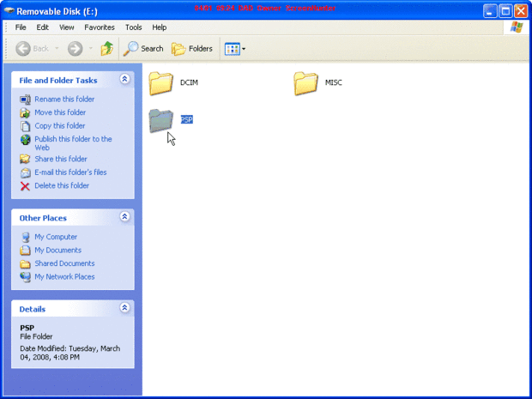532x399 pixels.
Task: Open the Tools menu
Action: [x=133, y=27]
